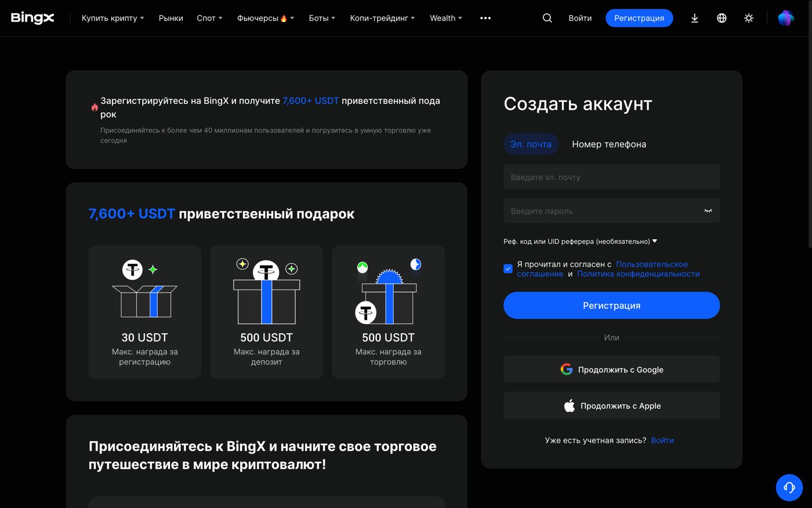Open Политика конфиденциальности link
This screenshot has height=508, width=812.
(x=638, y=274)
